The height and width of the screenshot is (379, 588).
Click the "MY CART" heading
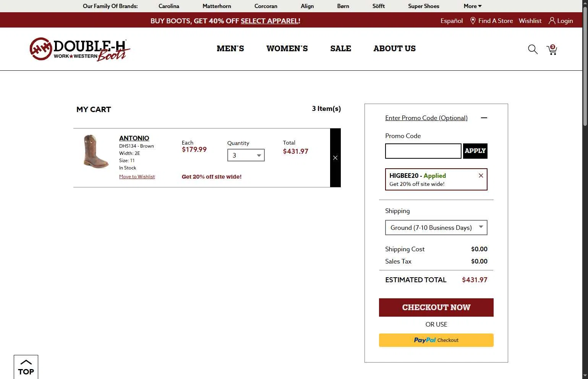pyautogui.click(x=94, y=109)
